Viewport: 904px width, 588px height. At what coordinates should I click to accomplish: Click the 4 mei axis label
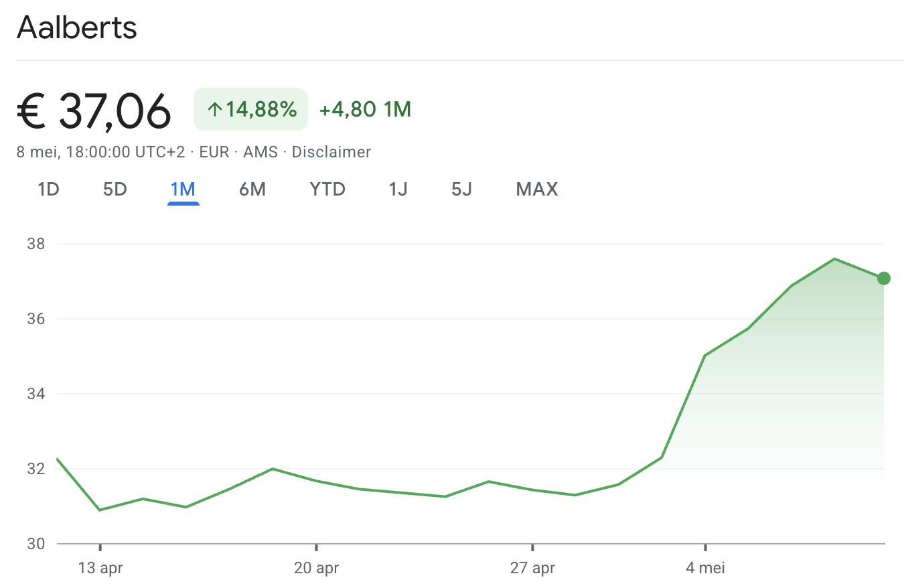(705, 569)
